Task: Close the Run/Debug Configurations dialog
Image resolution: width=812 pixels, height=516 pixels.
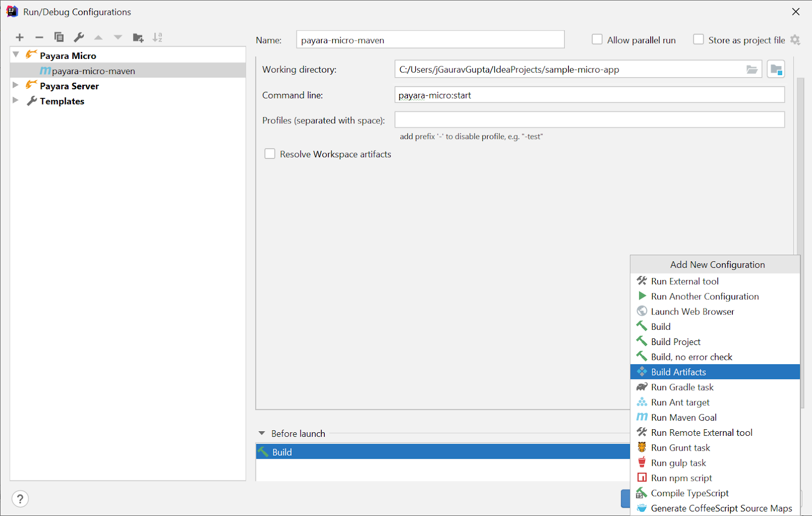Action: click(796, 12)
